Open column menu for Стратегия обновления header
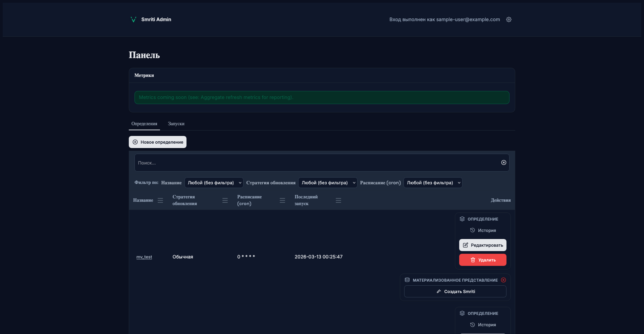The width and height of the screenshot is (644, 334). tap(225, 200)
